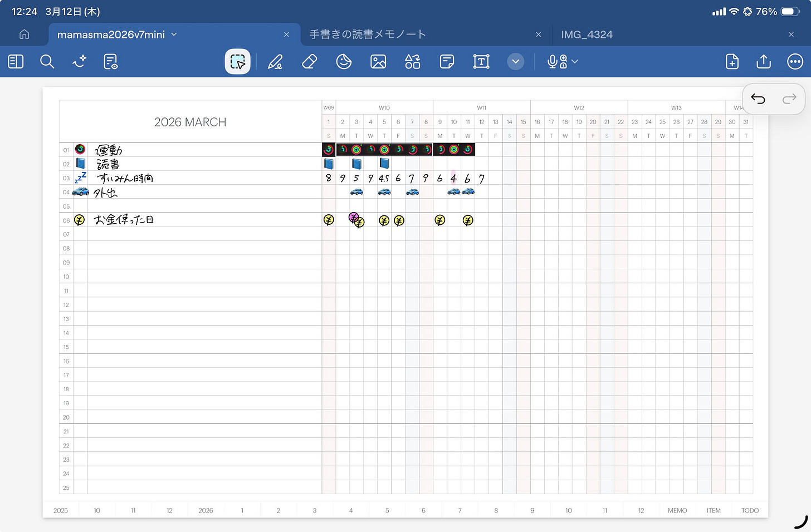Open dropdown next to mamasma2026v7mini title
This screenshot has height=532, width=811.
[174, 35]
